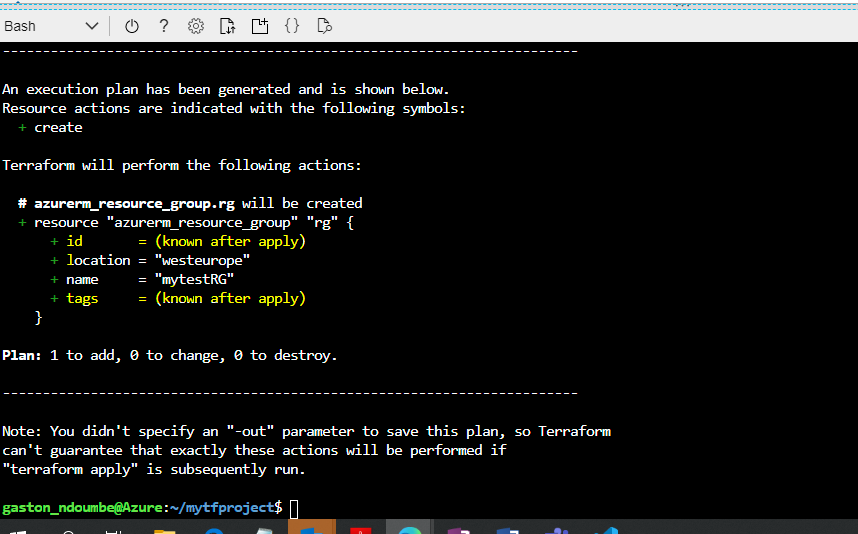Click the location = "westeurope" line
Screen dimensions: 858x534
(x=150, y=260)
